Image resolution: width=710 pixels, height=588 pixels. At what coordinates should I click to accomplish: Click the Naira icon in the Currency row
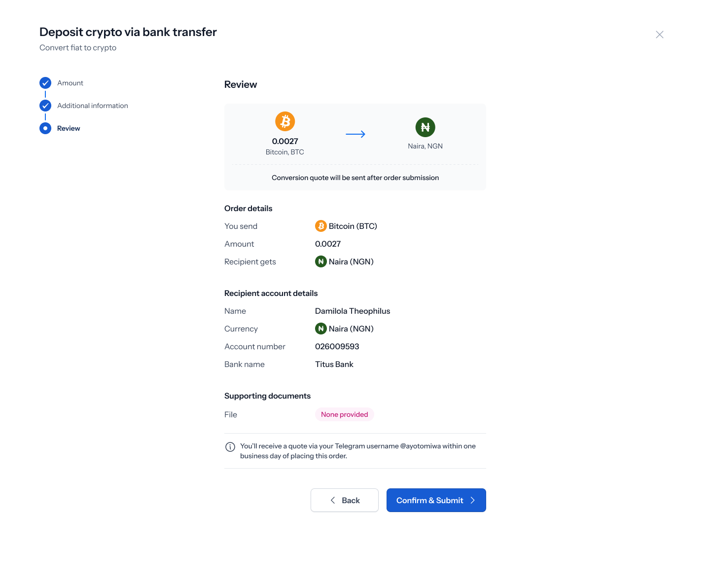[321, 329]
